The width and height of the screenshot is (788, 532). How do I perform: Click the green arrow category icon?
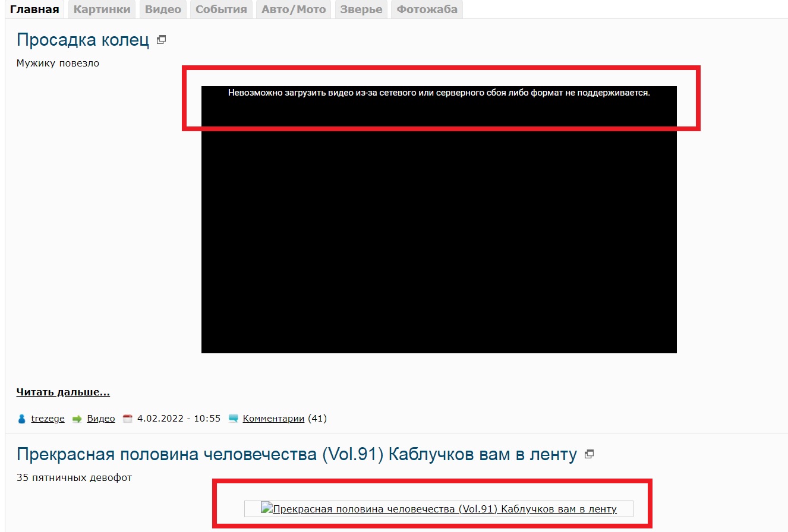tap(77, 419)
